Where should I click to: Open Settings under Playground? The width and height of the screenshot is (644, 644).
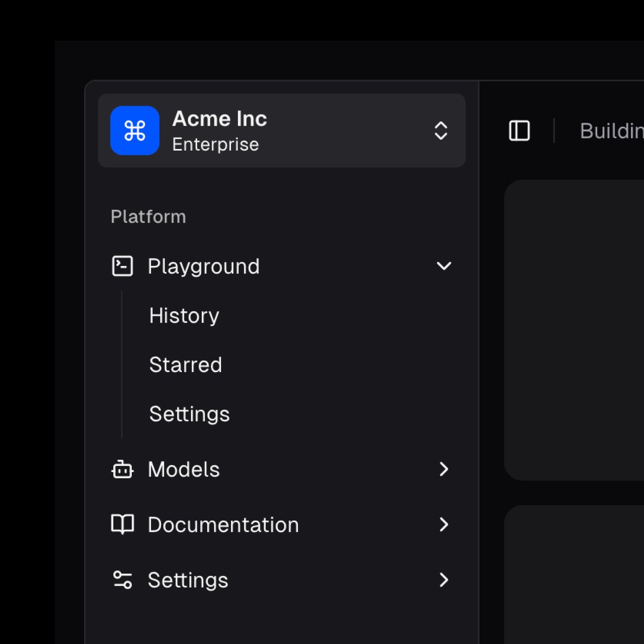[x=189, y=414]
